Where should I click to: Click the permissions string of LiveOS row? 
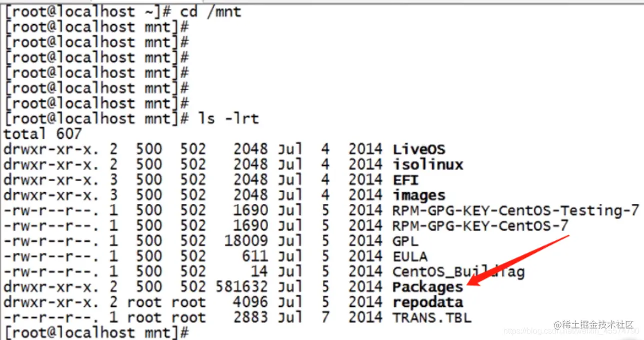[x=52, y=149]
